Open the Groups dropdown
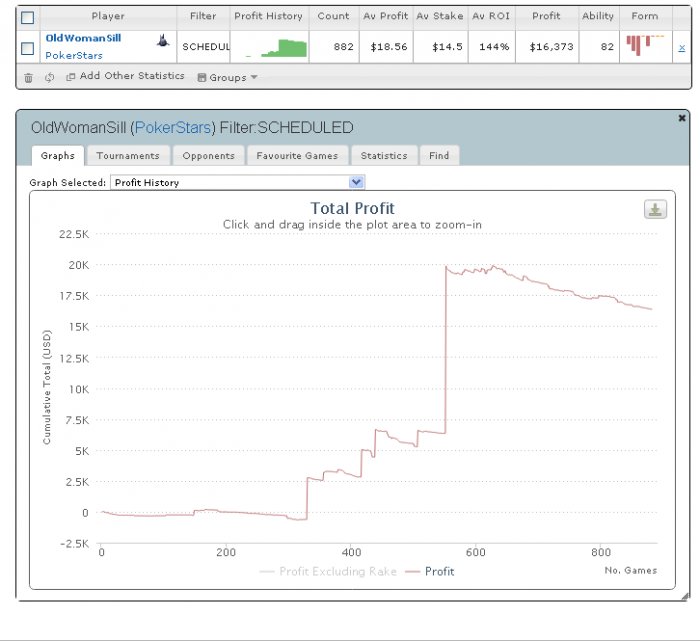Image resolution: width=700 pixels, height=641 pixels. point(227,77)
